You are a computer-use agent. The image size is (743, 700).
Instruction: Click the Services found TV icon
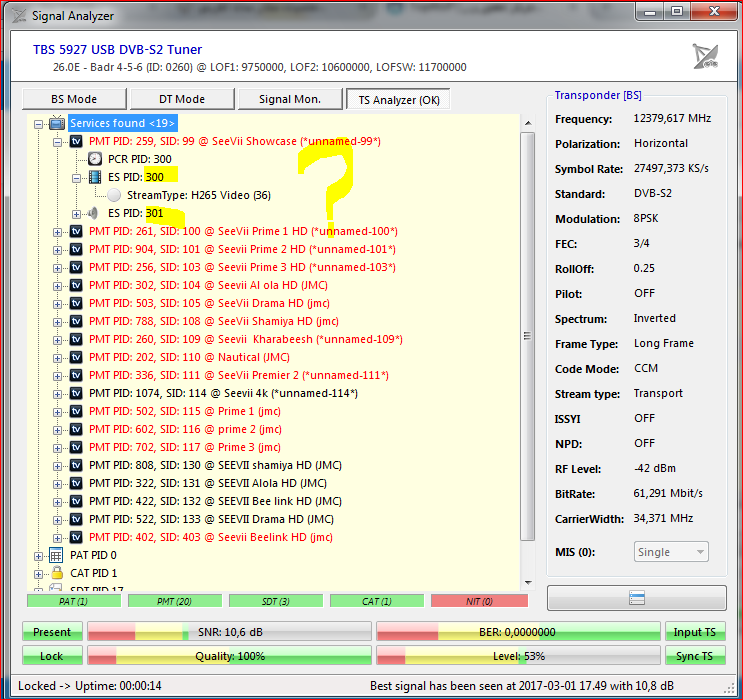[56, 123]
